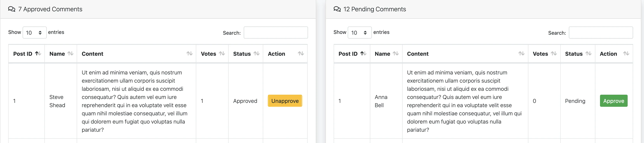Unapprove Steve Shead's comment

coord(285,101)
